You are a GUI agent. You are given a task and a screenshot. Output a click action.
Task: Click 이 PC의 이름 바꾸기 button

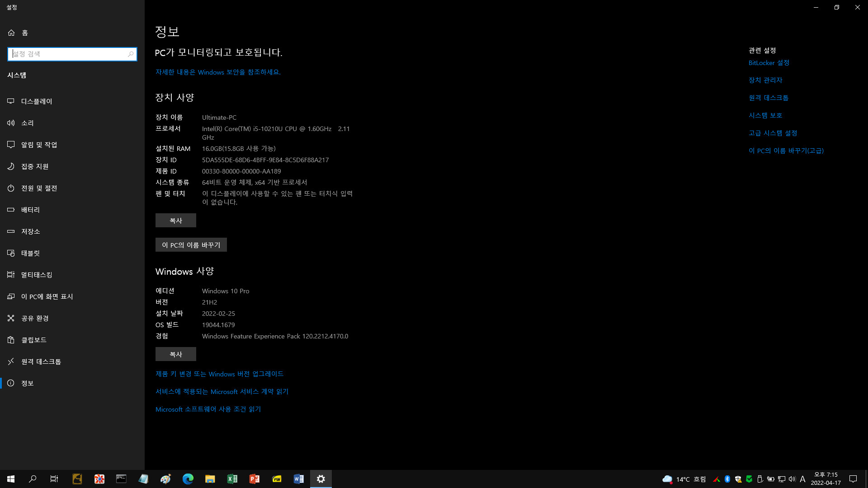click(191, 245)
